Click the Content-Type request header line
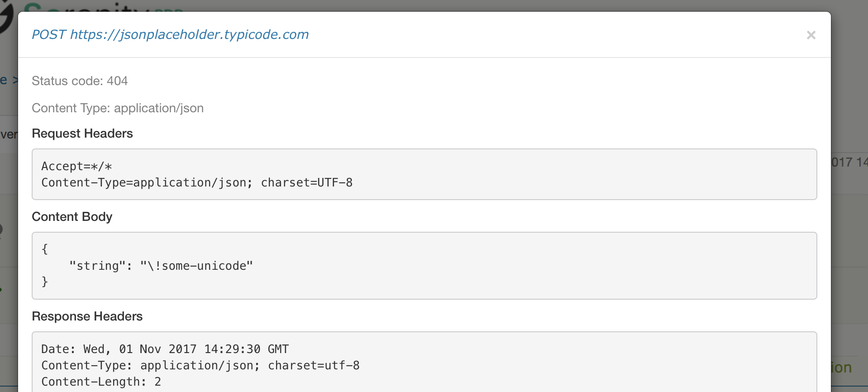This screenshot has width=868, height=392. pyautogui.click(x=197, y=182)
